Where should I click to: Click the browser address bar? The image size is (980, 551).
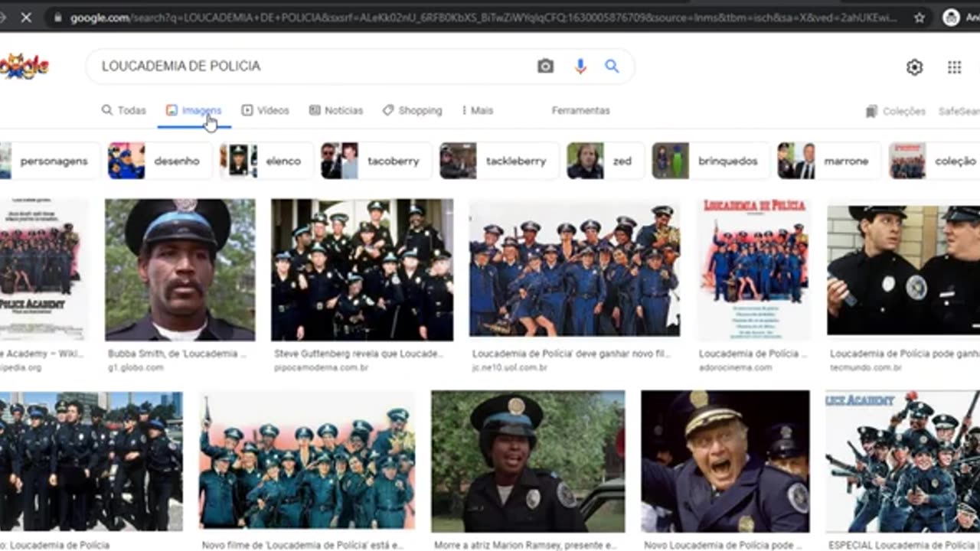tap(482, 18)
